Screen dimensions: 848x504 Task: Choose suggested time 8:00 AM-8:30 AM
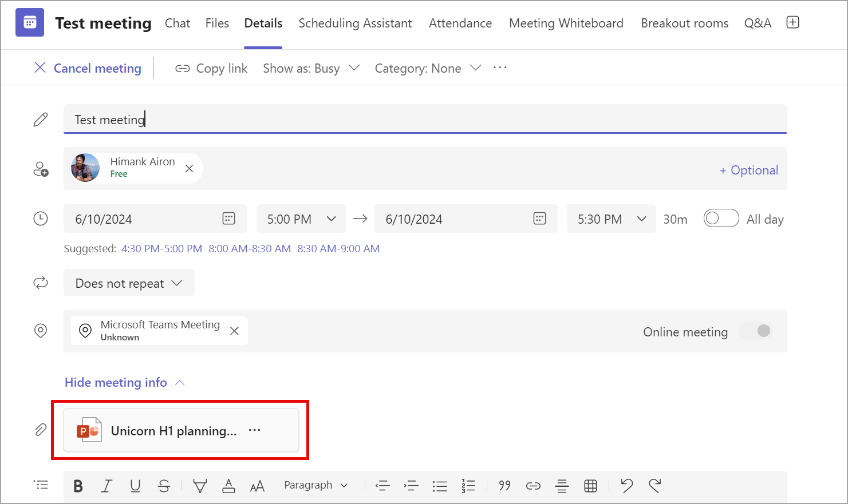(250, 248)
